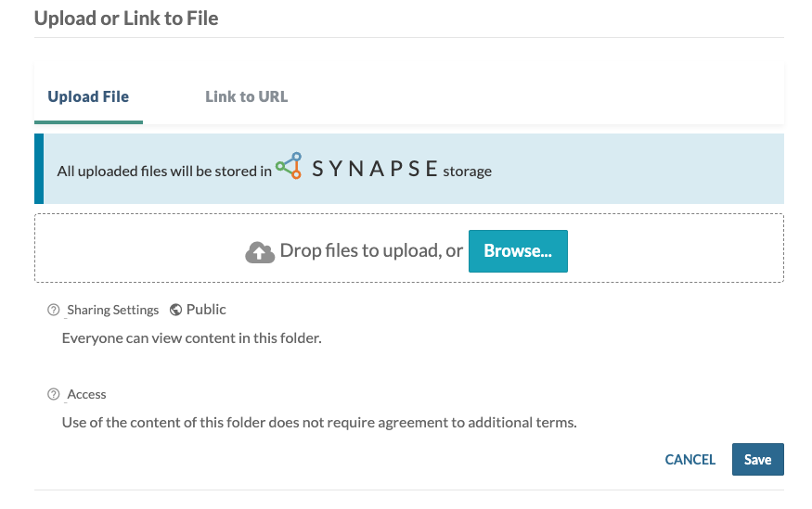This screenshot has height=509, width=812.
Task: Click the dashed file drop zone
Action: click(x=409, y=248)
